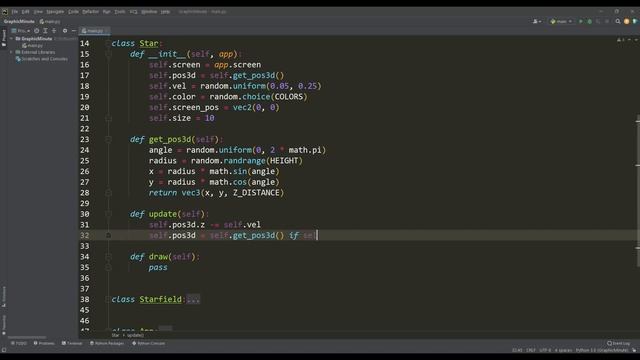The width and height of the screenshot is (640, 360).
Task: Click the orange IDE updates icon
Action: (627, 21)
